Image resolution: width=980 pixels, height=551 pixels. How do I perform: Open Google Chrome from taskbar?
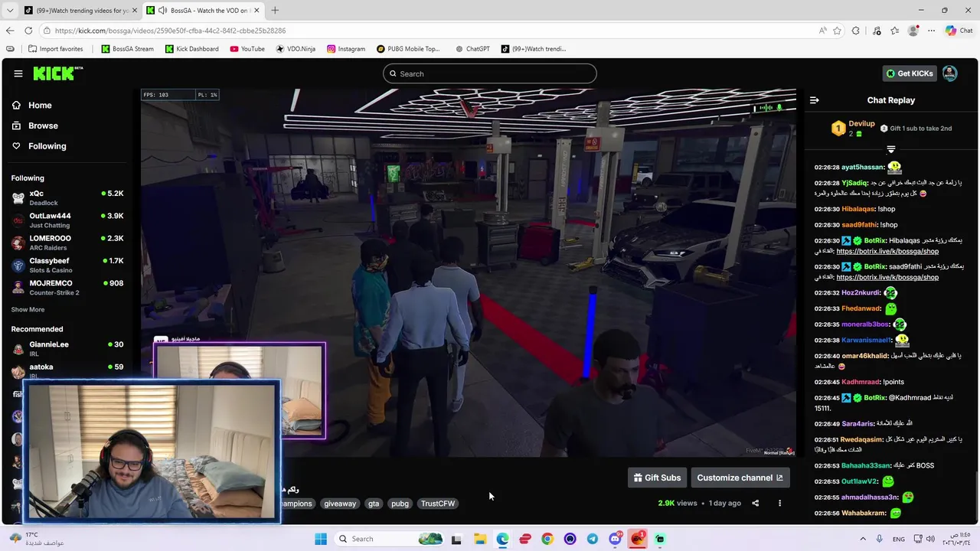(x=547, y=539)
